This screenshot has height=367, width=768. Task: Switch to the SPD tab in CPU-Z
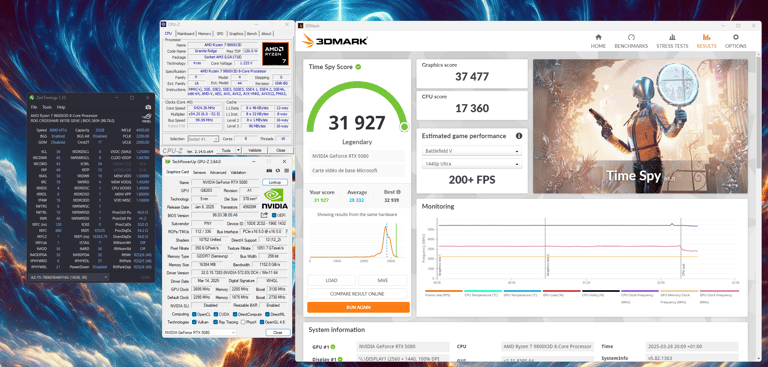[220, 34]
